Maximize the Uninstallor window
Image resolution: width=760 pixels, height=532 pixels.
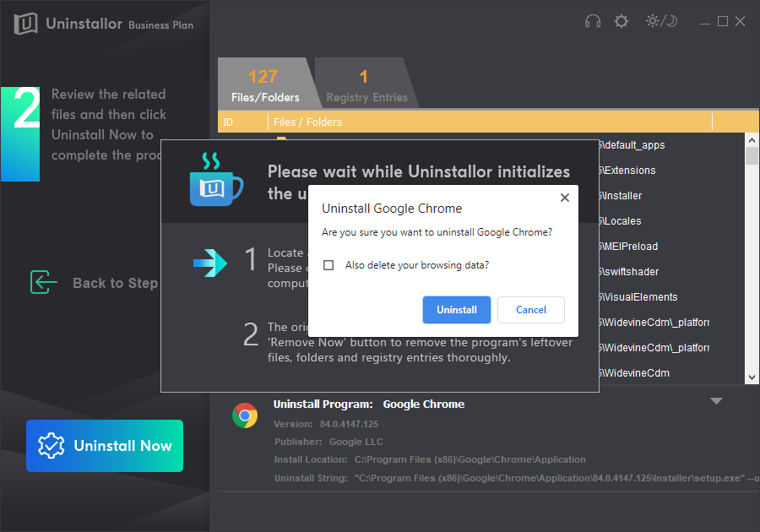723,21
